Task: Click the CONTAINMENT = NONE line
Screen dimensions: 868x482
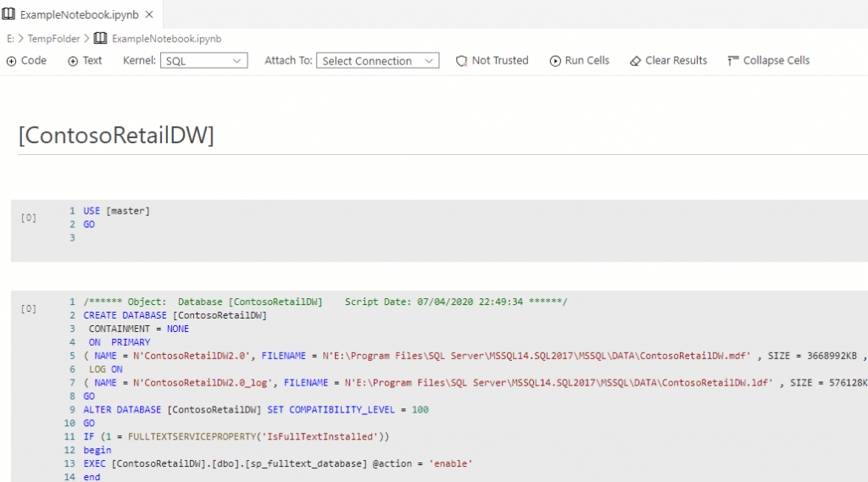Action: click(139, 329)
